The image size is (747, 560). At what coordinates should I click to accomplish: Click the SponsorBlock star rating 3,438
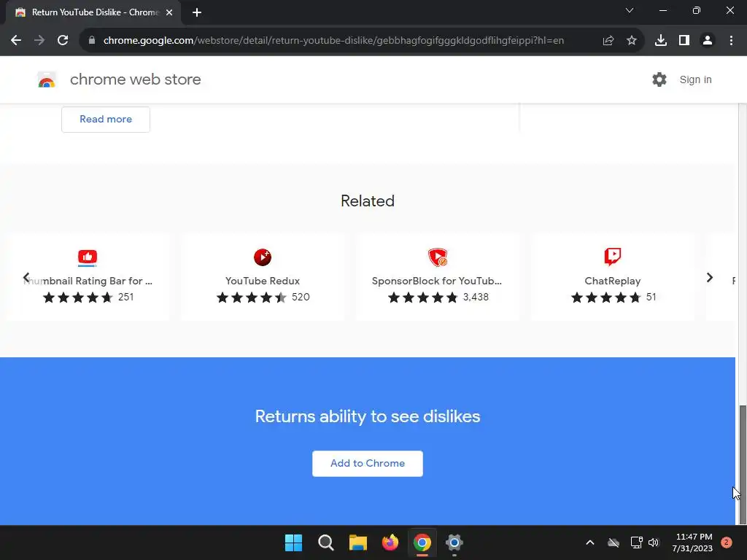pyautogui.click(x=438, y=297)
